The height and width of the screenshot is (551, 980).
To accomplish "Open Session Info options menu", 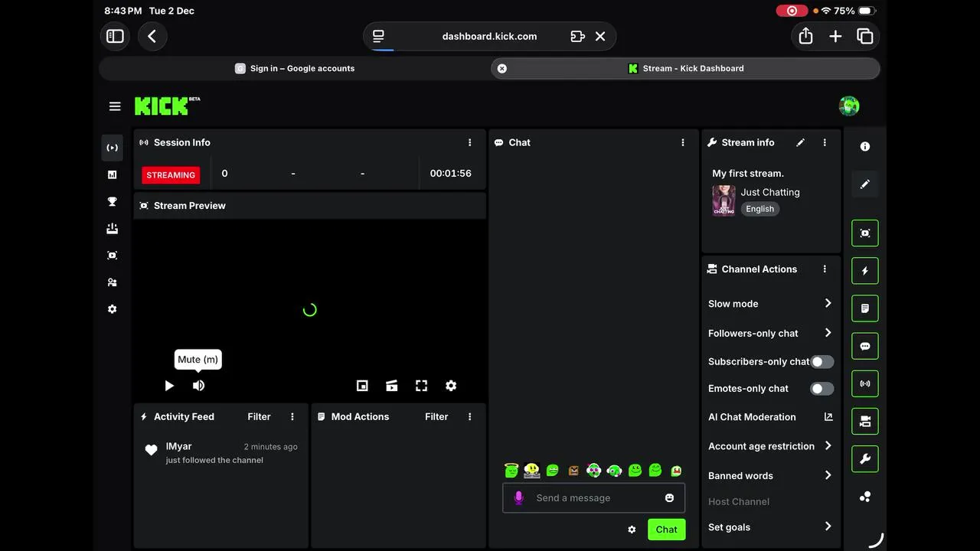I will point(470,142).
